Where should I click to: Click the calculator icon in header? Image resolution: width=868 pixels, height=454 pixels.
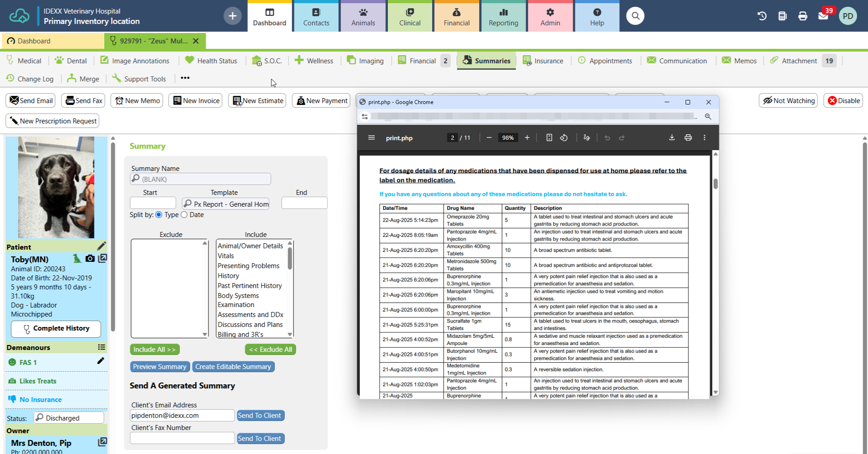pos(783,16)
